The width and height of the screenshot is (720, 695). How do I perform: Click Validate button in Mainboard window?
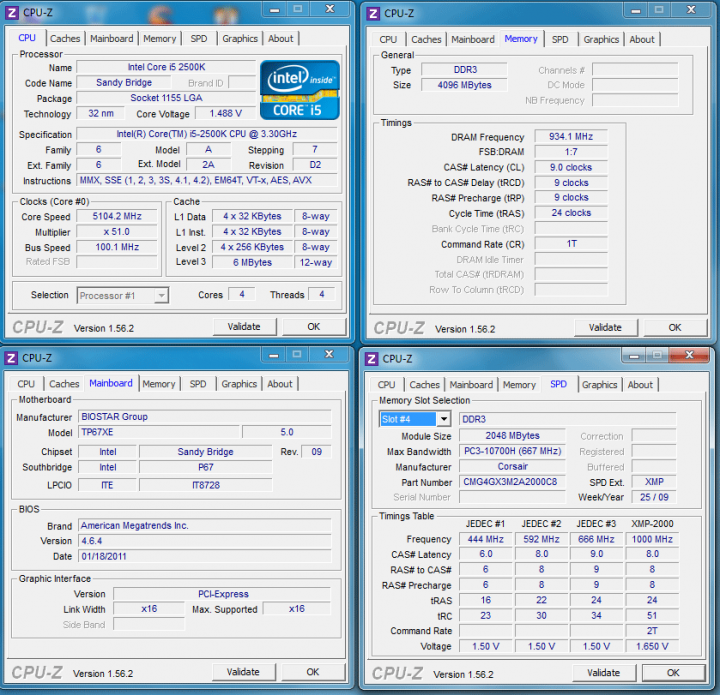coord(243,672)
